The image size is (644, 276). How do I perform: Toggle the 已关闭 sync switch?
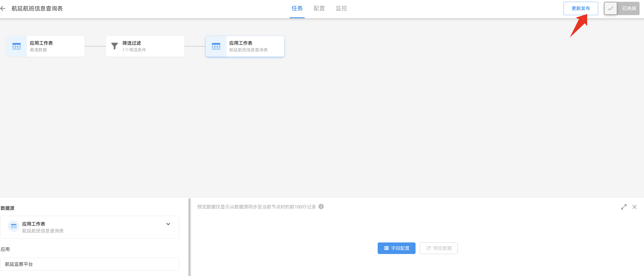pyautogui.click(x=622, y=8)
